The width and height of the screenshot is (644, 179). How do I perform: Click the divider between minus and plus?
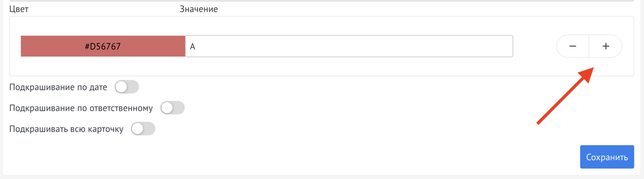click(589, 46)
